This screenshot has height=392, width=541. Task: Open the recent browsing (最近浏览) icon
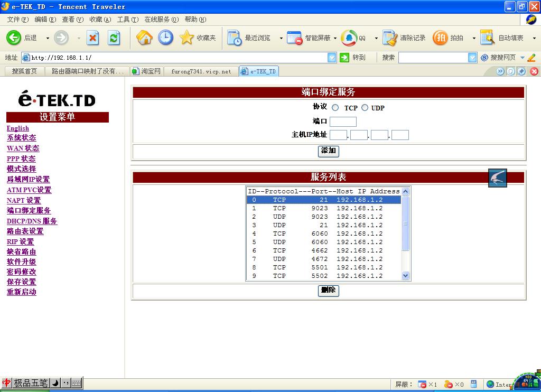point(234,38)
